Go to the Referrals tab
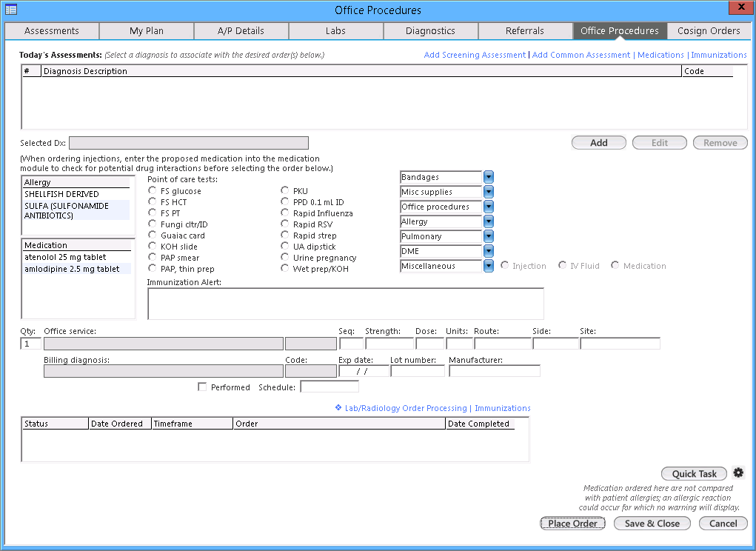The image size is (756, 551). tap(525, 31)
